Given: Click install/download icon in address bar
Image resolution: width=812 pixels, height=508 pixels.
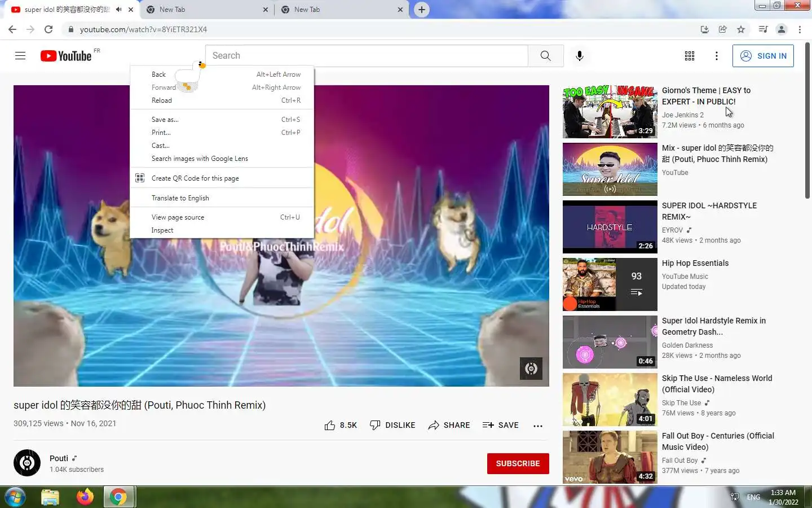Looking at the screenshot, I should click(704, 29).
